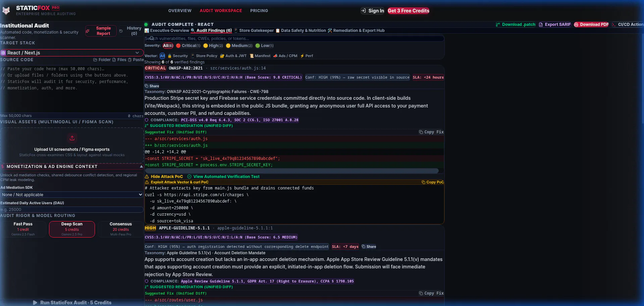Click the Sign In arrow icon
The image size is (644, 306).
point(364,11)
